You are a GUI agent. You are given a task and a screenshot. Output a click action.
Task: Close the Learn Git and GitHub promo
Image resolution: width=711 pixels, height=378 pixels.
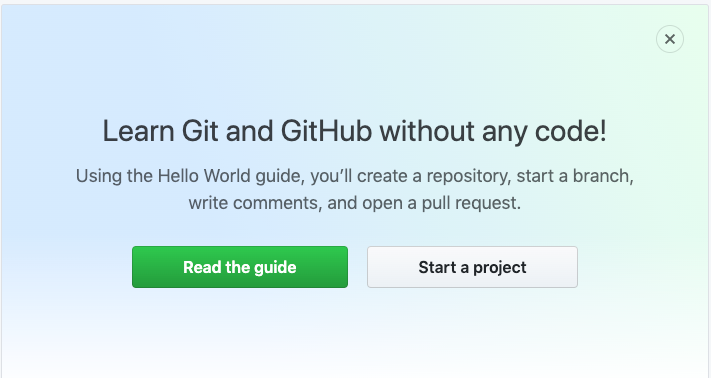pyautogui.click(x=670, y=39)
